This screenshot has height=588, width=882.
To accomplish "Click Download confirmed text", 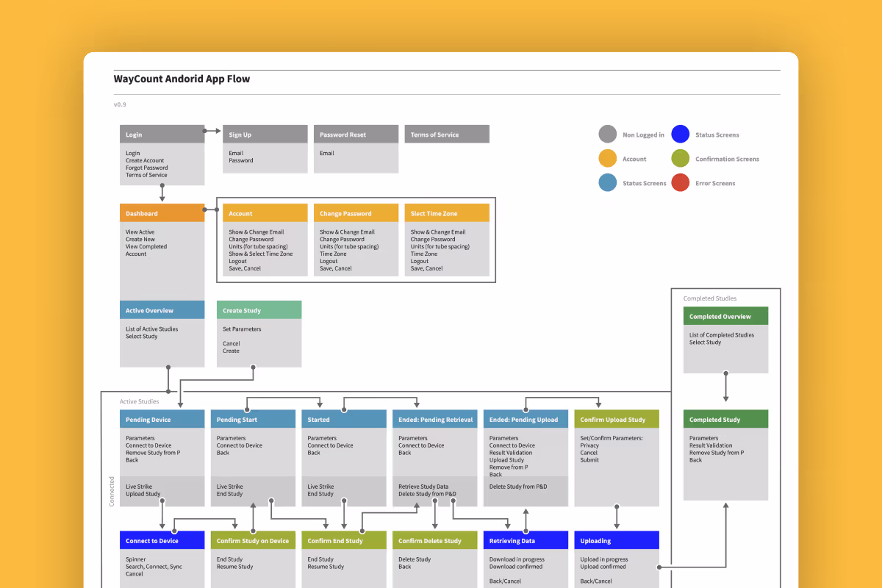I will click(x=516, y=567).
